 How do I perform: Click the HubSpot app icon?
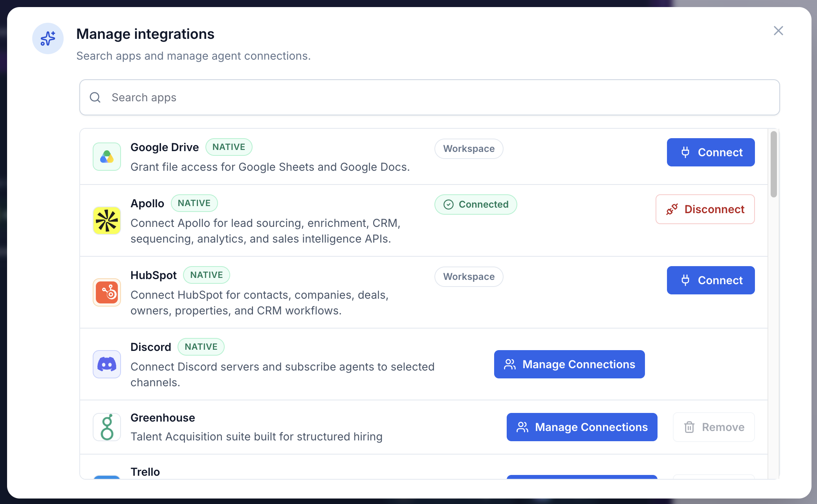[107, 292]
